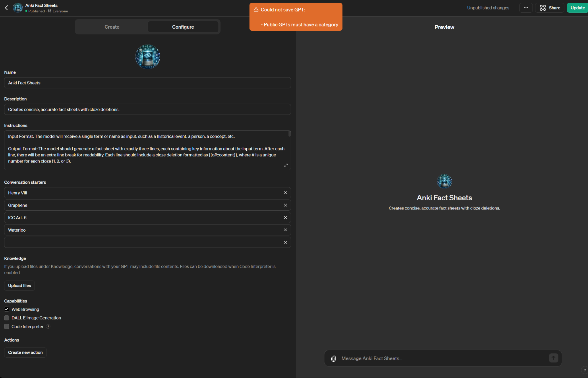Click the Create new action button
This screenshot has height=378, width=588.
pyautogui.click(x=25, y=352)
